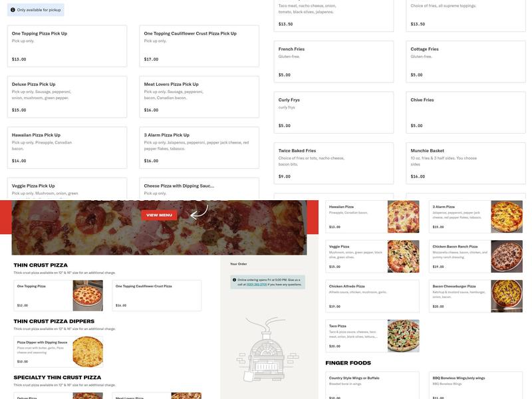Click the phone number link in order notice
Screen dimensions: 532x399
(257, 285)
